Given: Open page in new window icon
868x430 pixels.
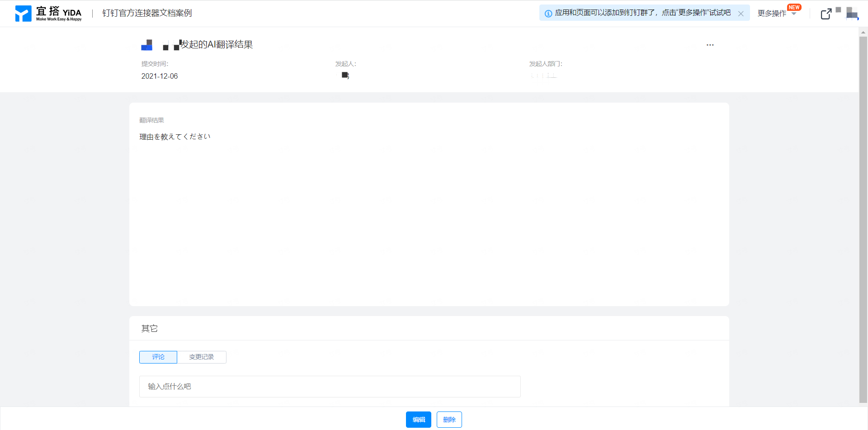Looking at the screenshot, I should pos(826,14).
